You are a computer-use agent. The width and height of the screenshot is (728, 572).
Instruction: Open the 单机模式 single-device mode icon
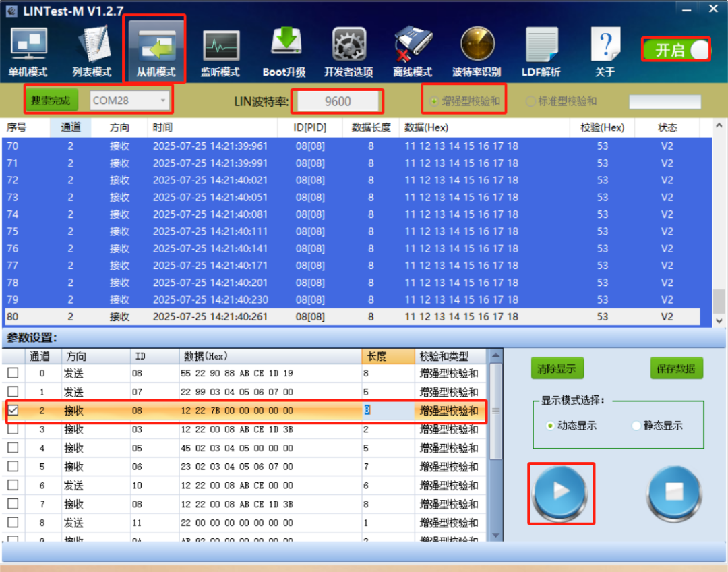click(x=28, y=51)
